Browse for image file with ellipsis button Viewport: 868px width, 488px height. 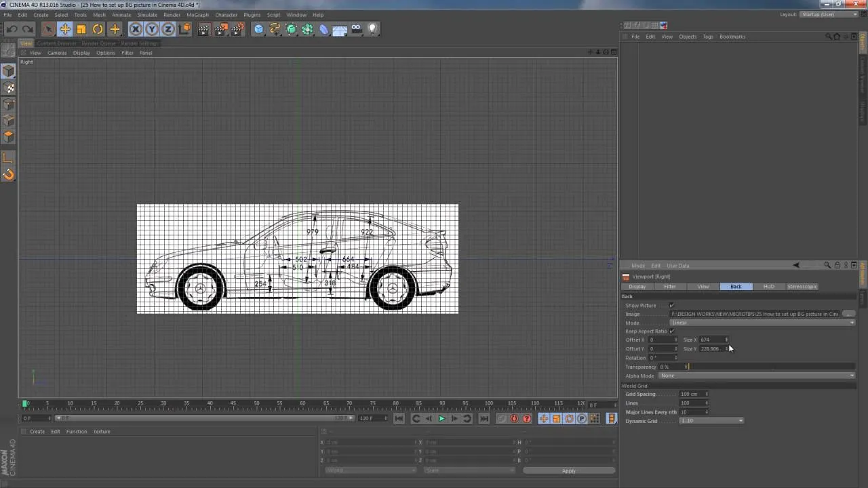pos(848,314)
